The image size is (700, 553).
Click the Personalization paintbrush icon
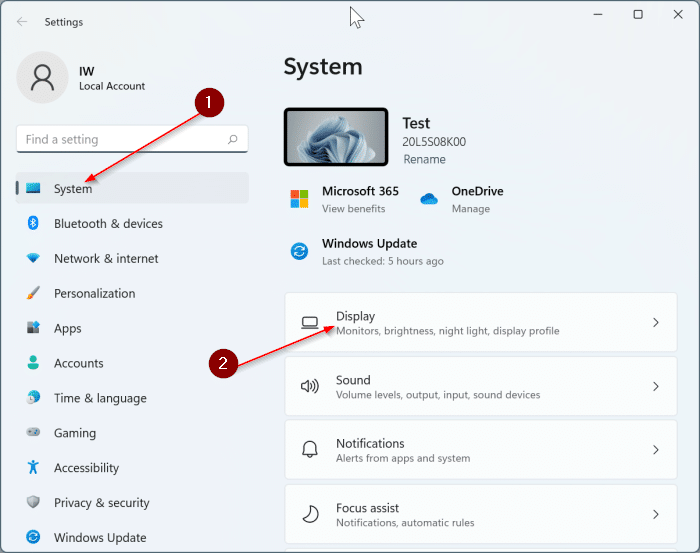33,293
